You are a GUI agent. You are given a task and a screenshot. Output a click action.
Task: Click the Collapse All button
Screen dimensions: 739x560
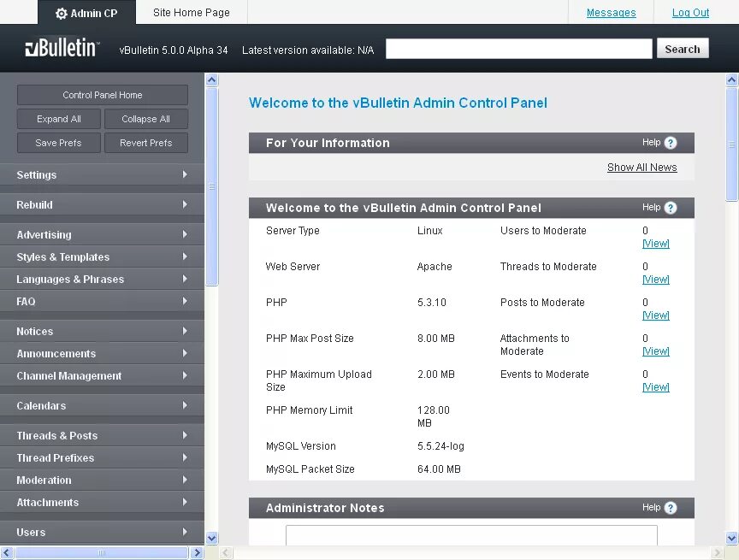tap(145, 119)
